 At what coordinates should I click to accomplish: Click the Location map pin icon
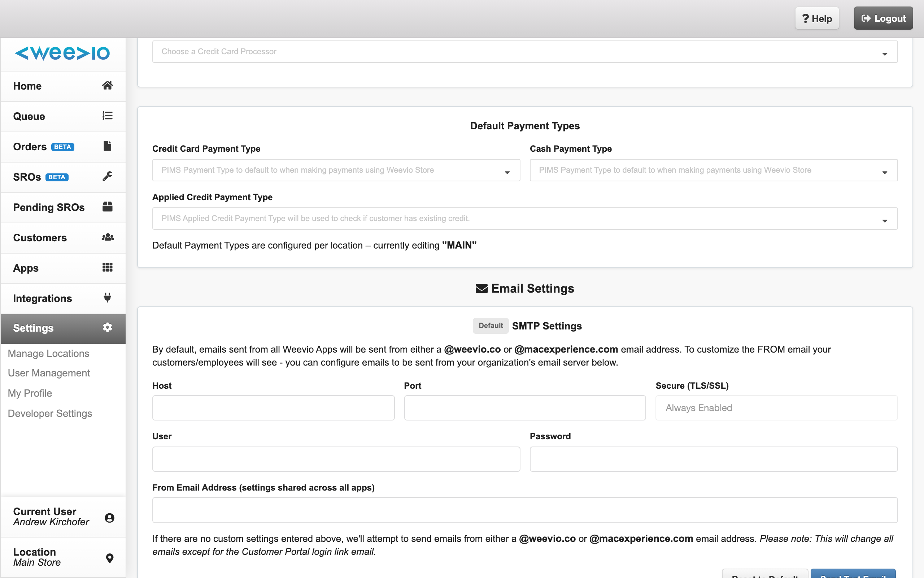(110, 558)
